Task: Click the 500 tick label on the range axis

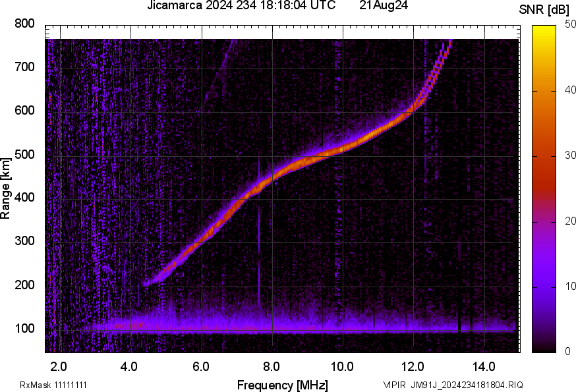Action: (x=24, y=154)
